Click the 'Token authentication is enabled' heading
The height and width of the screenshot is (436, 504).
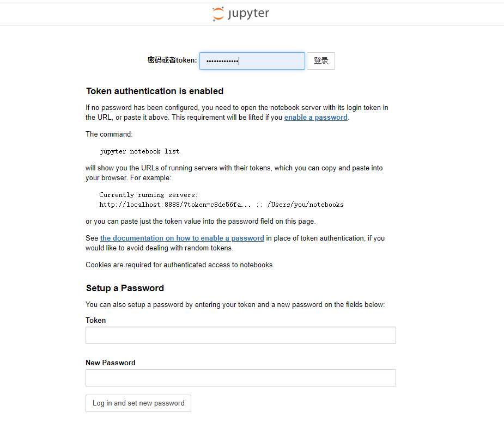coord(155,91)
